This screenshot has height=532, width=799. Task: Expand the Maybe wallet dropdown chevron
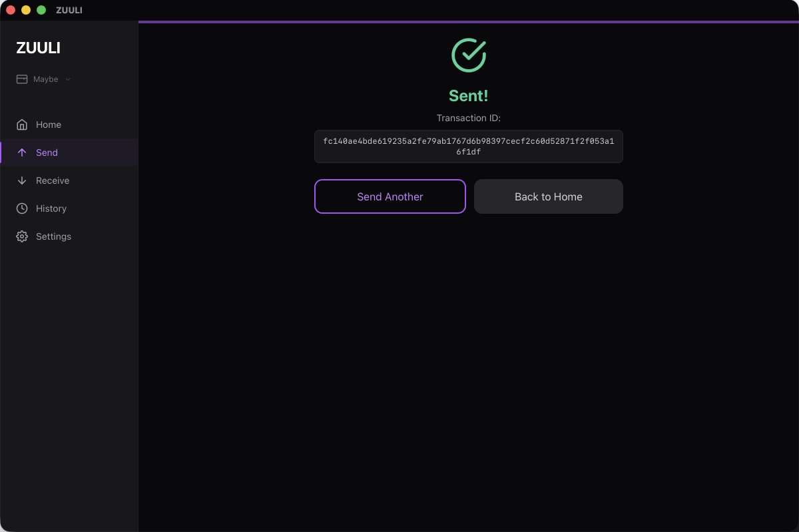coord(68,79)
